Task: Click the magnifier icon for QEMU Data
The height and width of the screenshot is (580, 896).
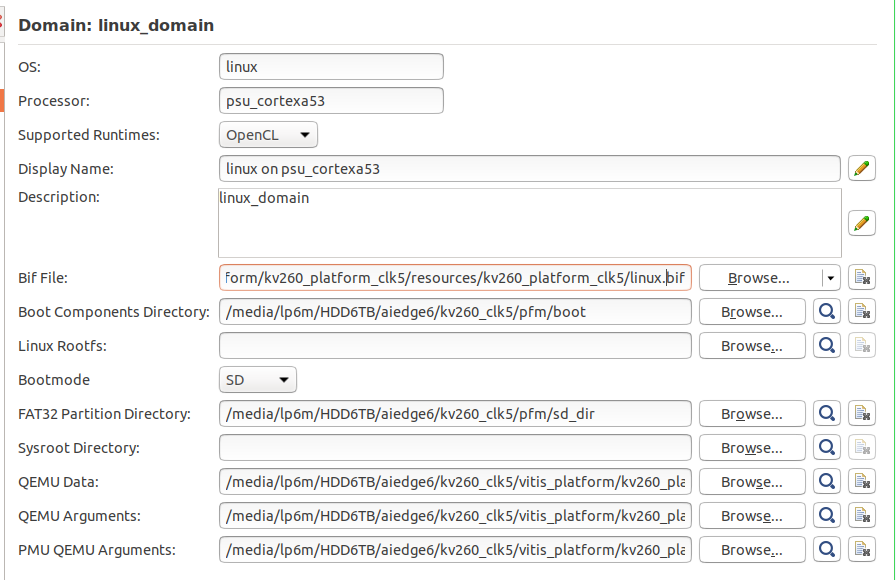Action: pyautogui.click(x=827, y=482)
